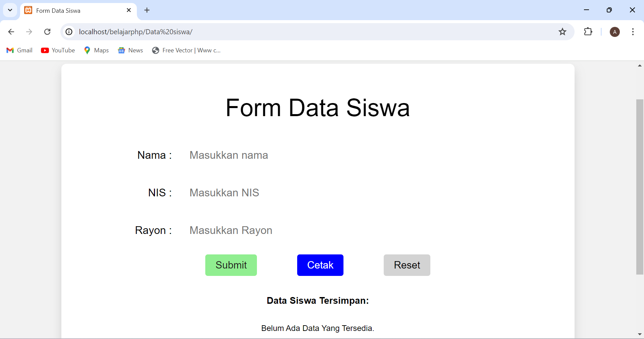Click the blue Cetak button

[320, 265]
